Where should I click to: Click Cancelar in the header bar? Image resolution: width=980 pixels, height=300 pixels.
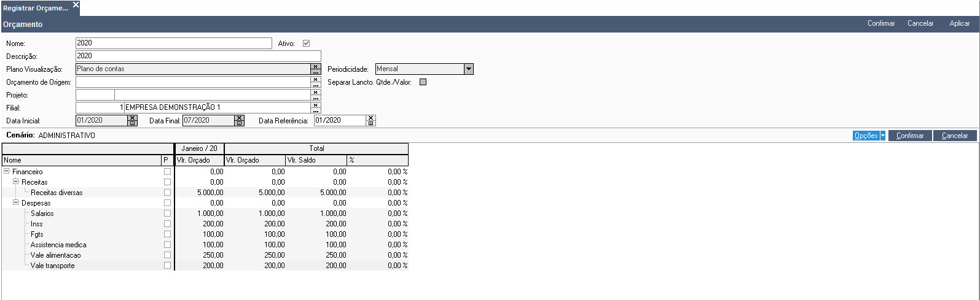tap(920, 23)
